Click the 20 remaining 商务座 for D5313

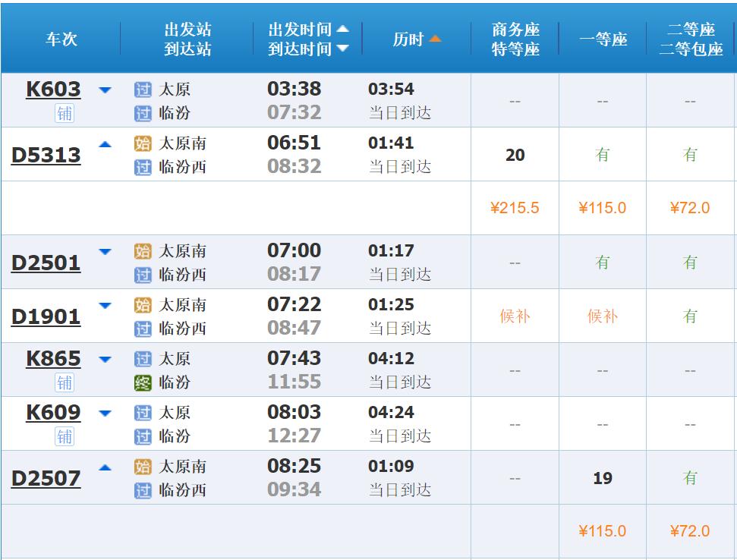[x=515, y=155]
